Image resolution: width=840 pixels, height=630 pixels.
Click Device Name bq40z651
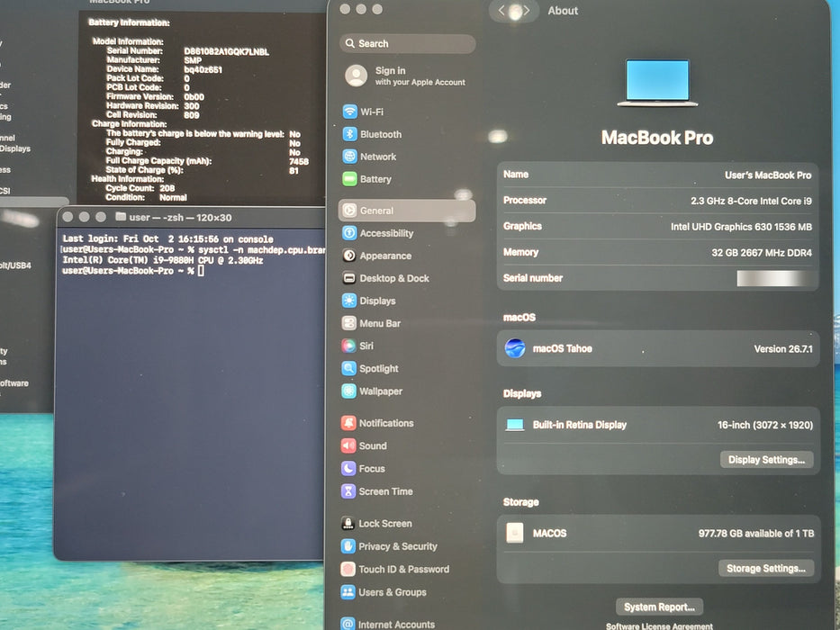(203, 69)
